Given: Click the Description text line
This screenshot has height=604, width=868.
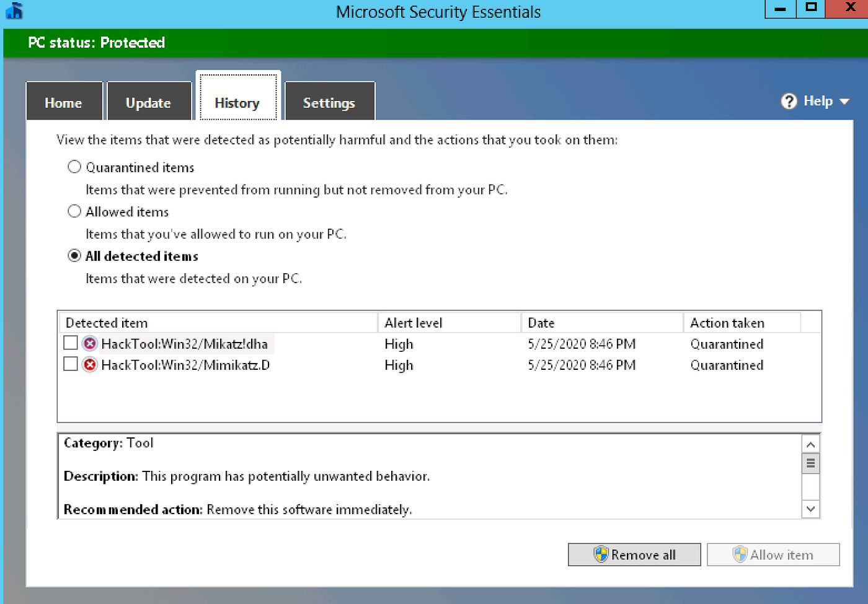Looking at the screenshot, I should 246,476.
